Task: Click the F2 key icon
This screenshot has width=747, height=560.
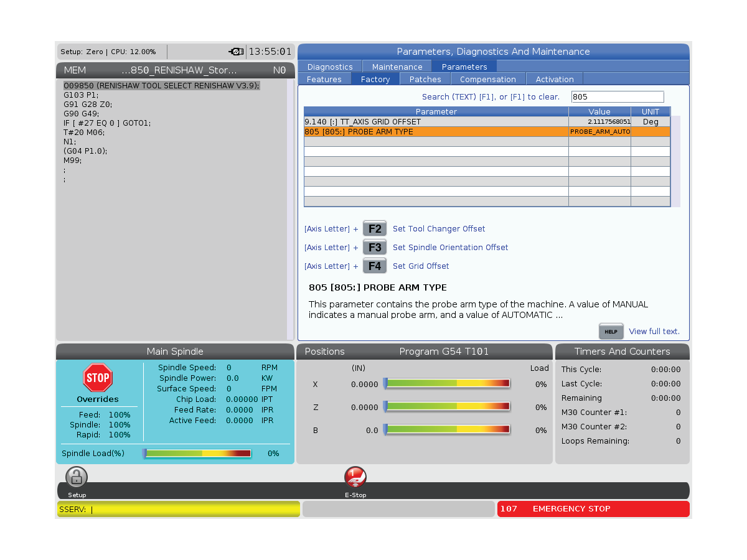Action: (x=375, y=228)
